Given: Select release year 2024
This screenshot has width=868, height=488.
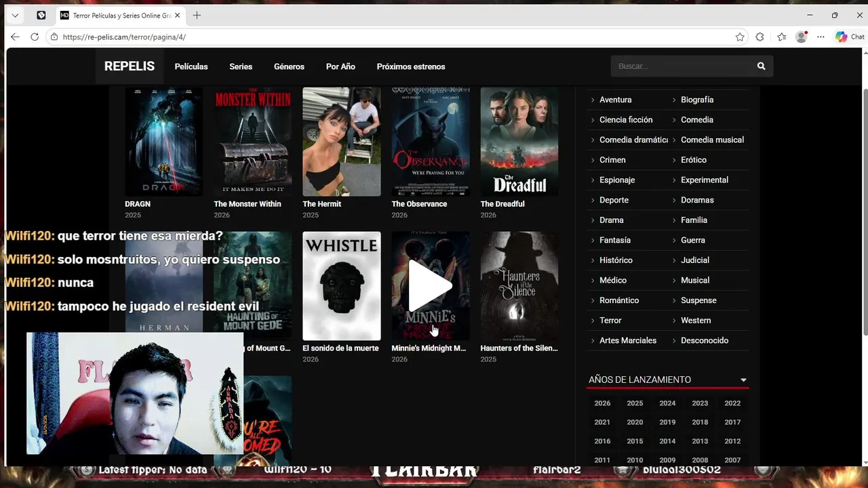Looking at the screenshot, I should [667, 403].
